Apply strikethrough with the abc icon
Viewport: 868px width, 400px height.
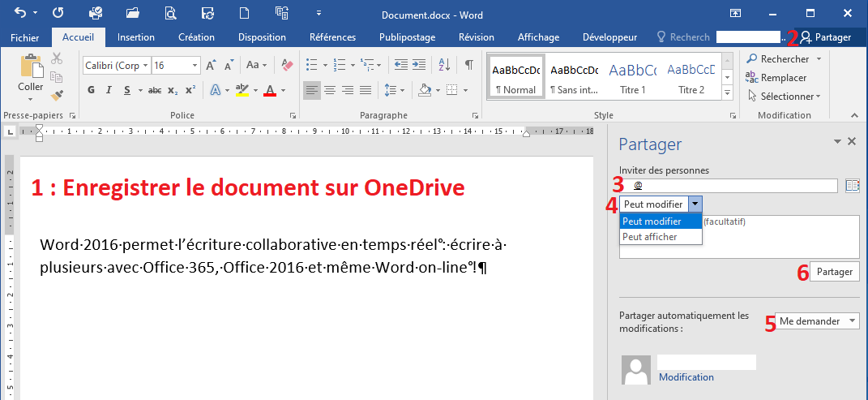(155, 90)
